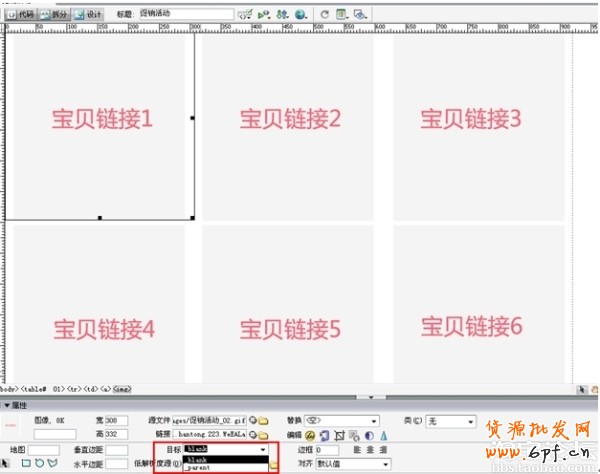
Task: Open the 目标 target dropdown arrow
Action: coord(263,450)
